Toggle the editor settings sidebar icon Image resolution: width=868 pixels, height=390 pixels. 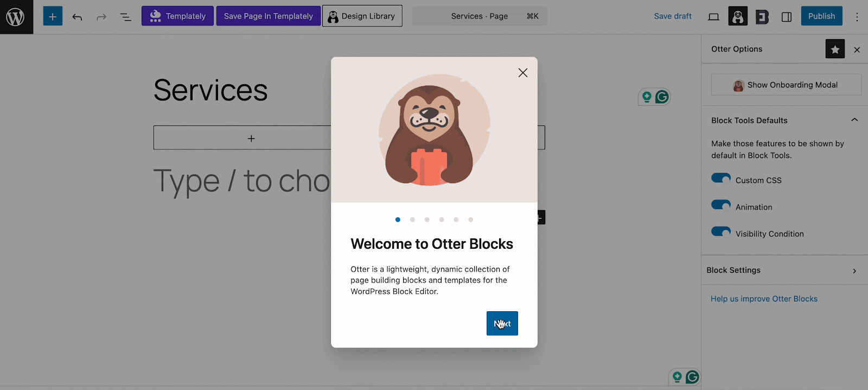click(787, 17)
